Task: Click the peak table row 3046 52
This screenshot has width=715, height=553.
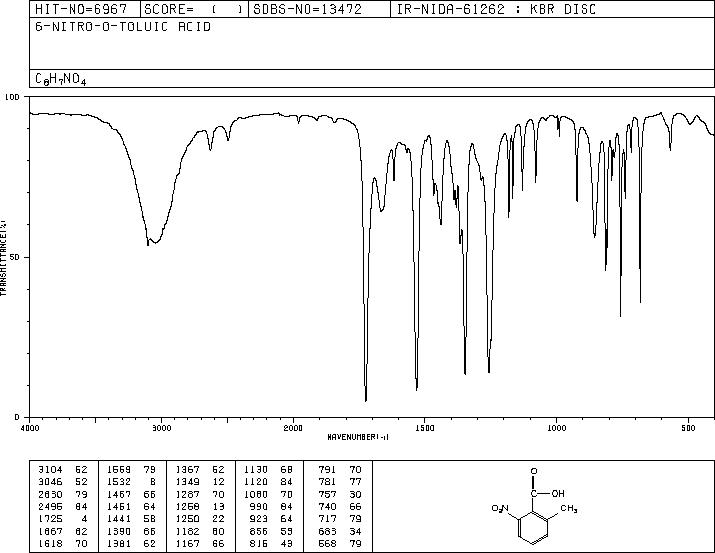Action: tap(63, 482)
